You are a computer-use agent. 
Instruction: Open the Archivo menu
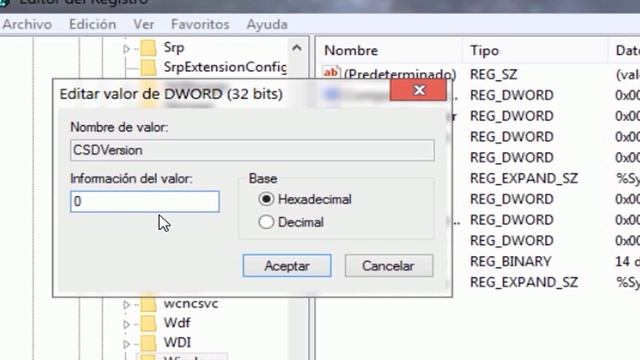(27, 24)
